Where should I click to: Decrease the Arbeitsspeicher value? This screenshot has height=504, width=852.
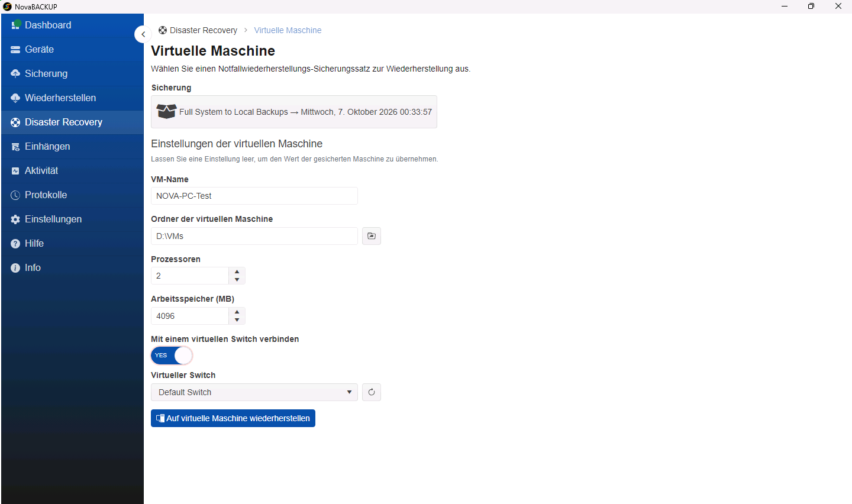(x=237, y=320)
